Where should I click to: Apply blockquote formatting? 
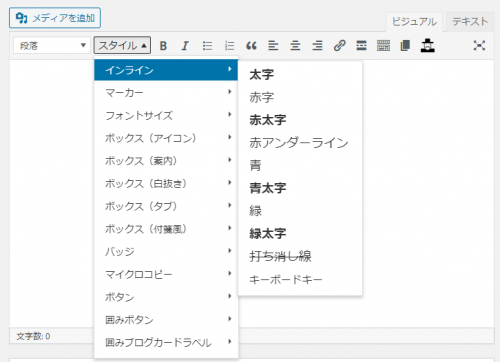(251, 45)
